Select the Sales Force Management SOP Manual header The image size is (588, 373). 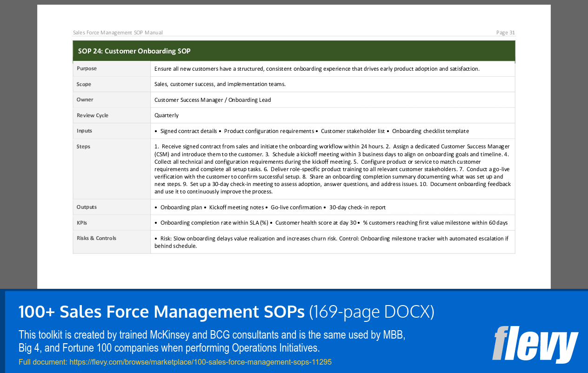tap(118, 32)
